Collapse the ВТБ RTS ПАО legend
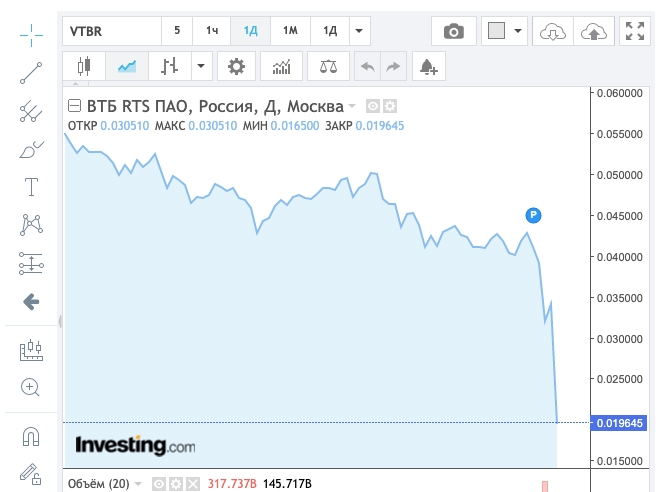 coord(74,106)
